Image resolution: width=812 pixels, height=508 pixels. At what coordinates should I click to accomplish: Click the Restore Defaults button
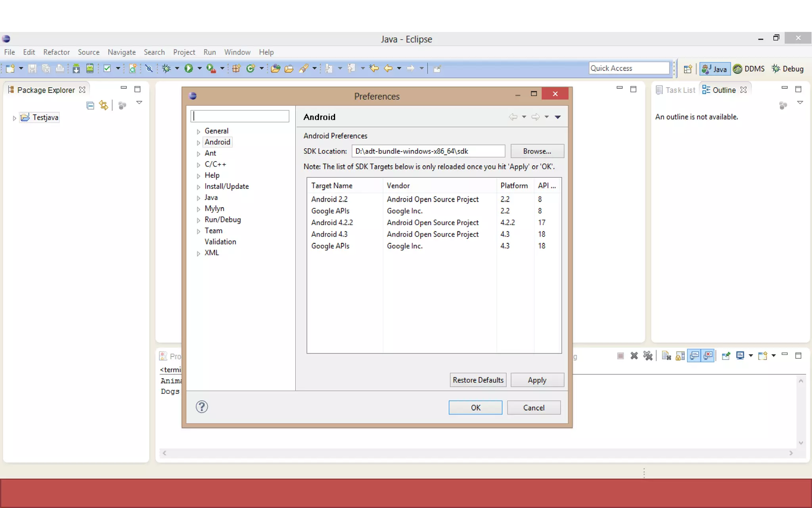(478, 380)
